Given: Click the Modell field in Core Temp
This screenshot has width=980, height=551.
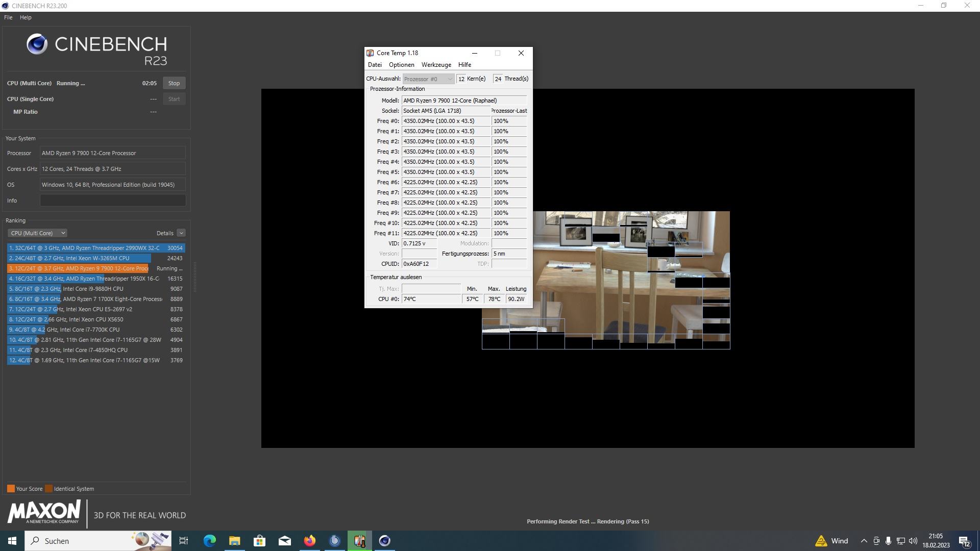Looking at the screenshot, I should tap(464, 101).
